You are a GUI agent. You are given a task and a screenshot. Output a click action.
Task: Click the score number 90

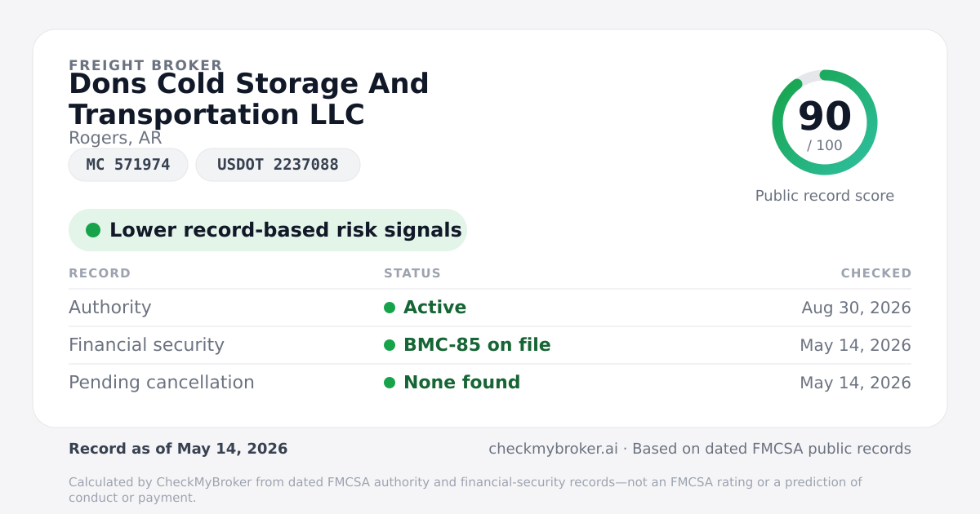coord(825,116)
